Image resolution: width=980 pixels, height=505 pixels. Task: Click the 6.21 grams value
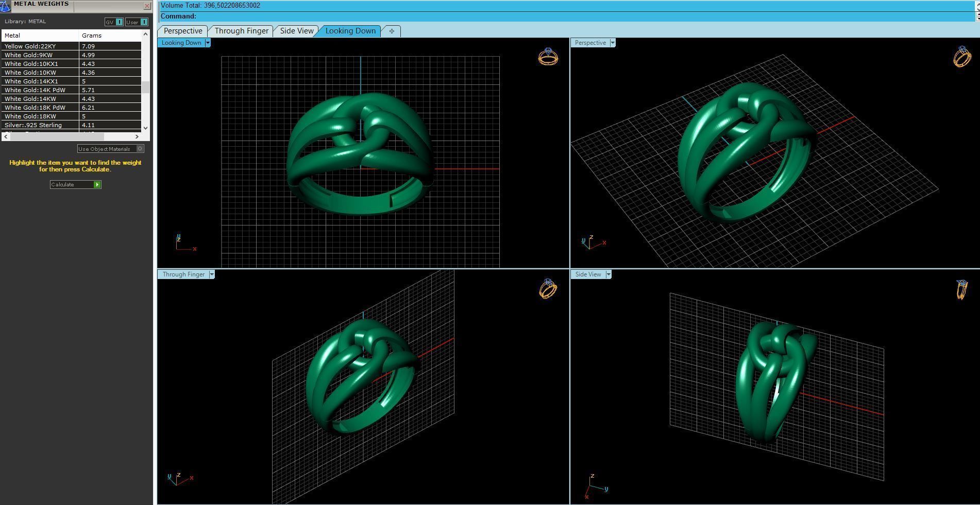[x=88, y=108]
